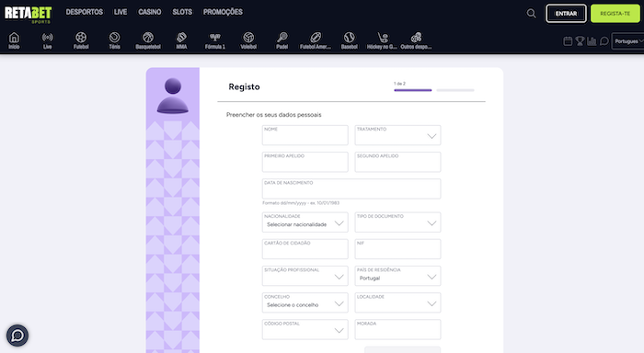Expand the Tratamento dropdown
This screenshot has height=353, width=644.
397,135
